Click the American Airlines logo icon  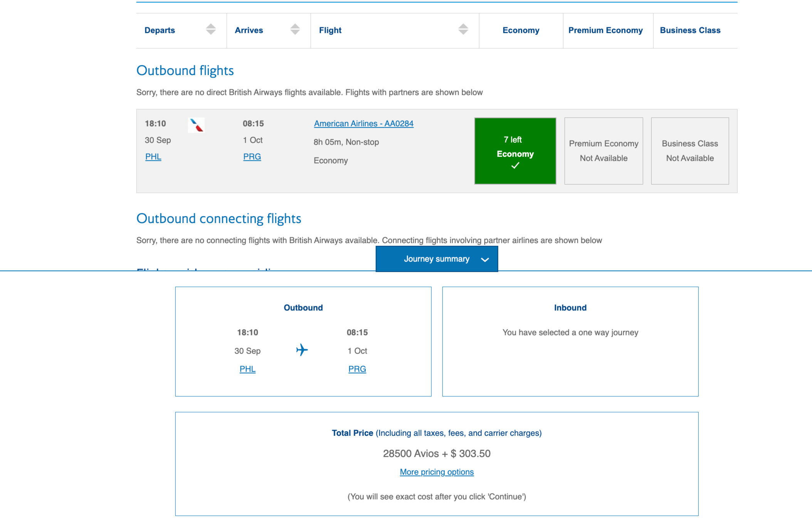[196, 125]
